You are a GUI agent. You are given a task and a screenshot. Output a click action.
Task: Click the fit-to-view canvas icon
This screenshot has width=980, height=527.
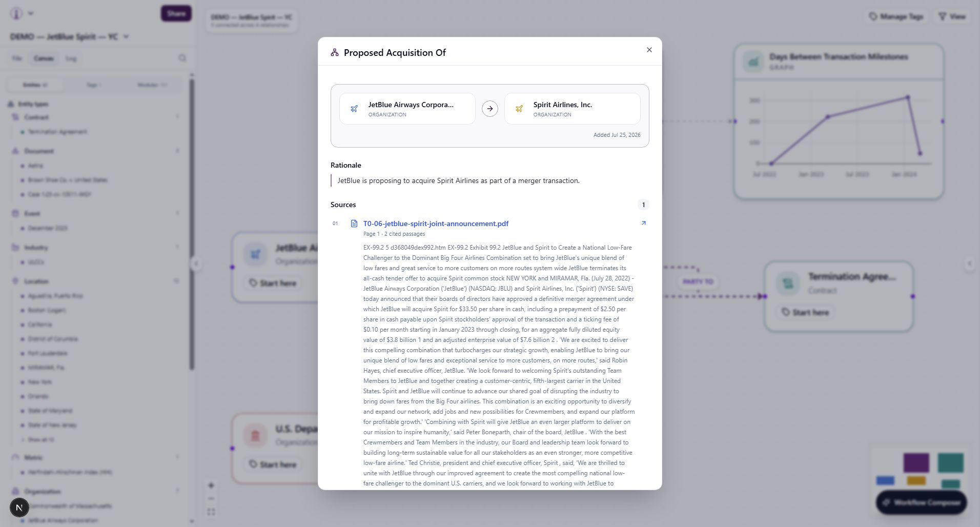point(211,512)
